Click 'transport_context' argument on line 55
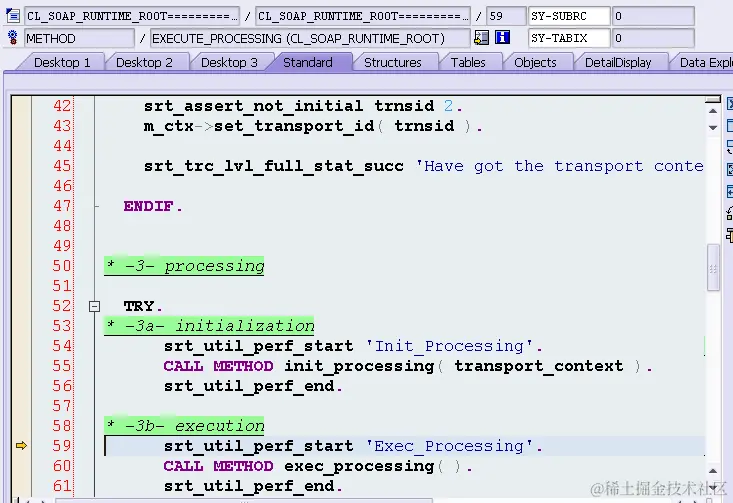Image resolution: width=733 pixels, height=503 pixels. coord(538,366)
